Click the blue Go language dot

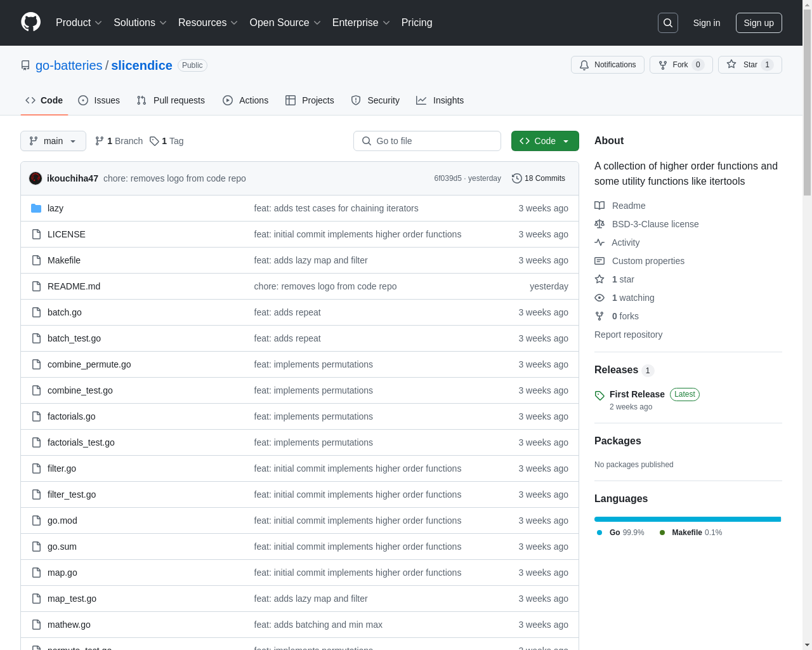[599, 533]
